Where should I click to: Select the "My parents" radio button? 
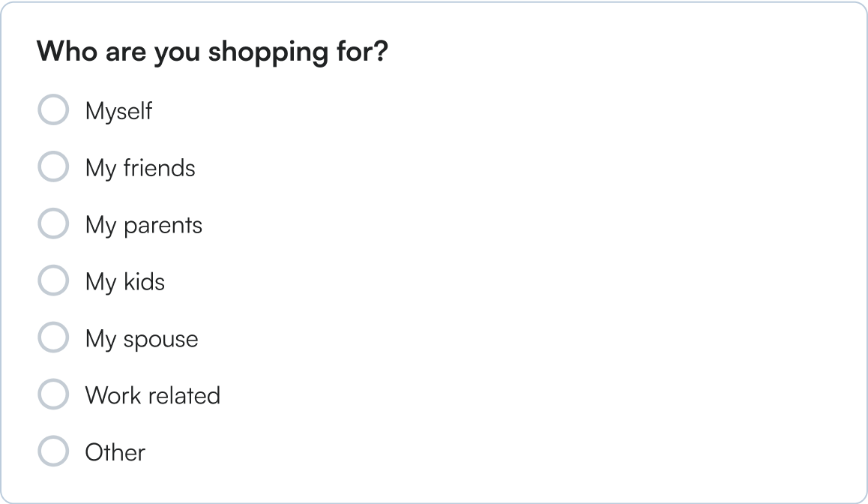tap(53, 223)
